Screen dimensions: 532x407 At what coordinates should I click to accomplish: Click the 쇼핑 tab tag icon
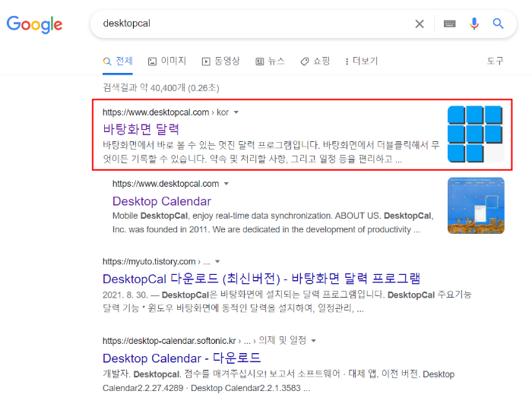point(304,62)
